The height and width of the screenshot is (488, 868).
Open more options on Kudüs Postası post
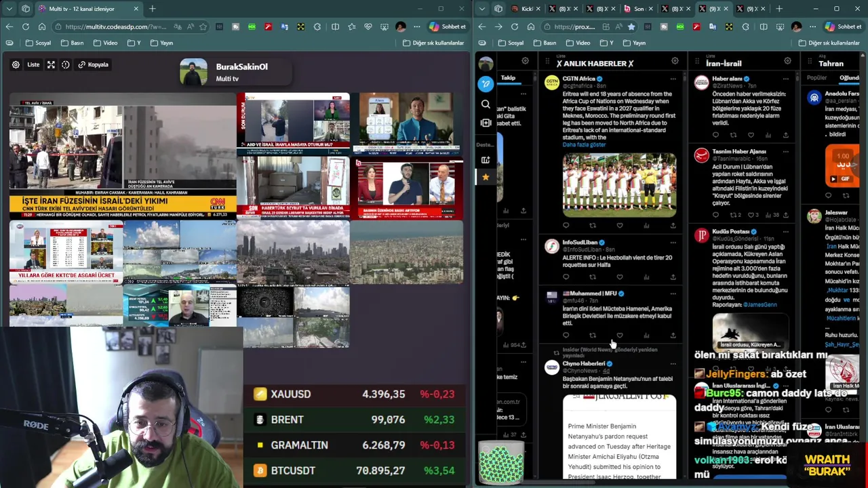click(785, 232)
